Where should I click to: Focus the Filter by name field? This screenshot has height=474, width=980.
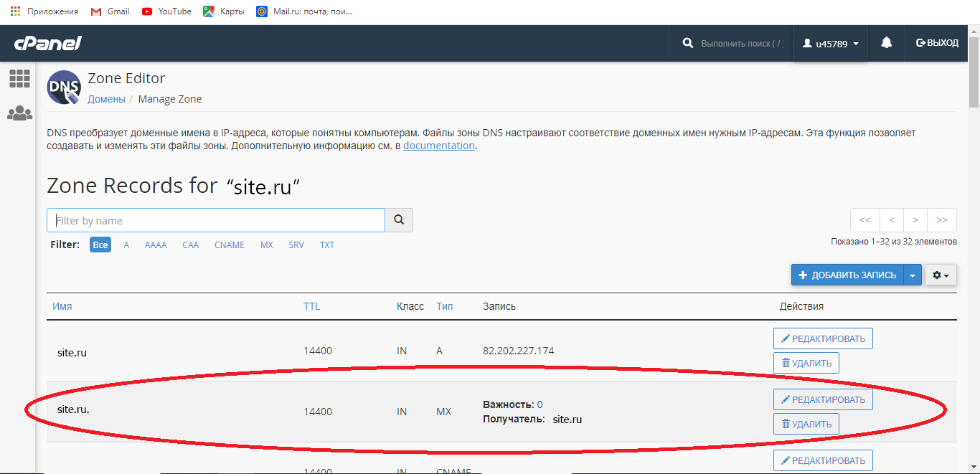click(216, 220)
